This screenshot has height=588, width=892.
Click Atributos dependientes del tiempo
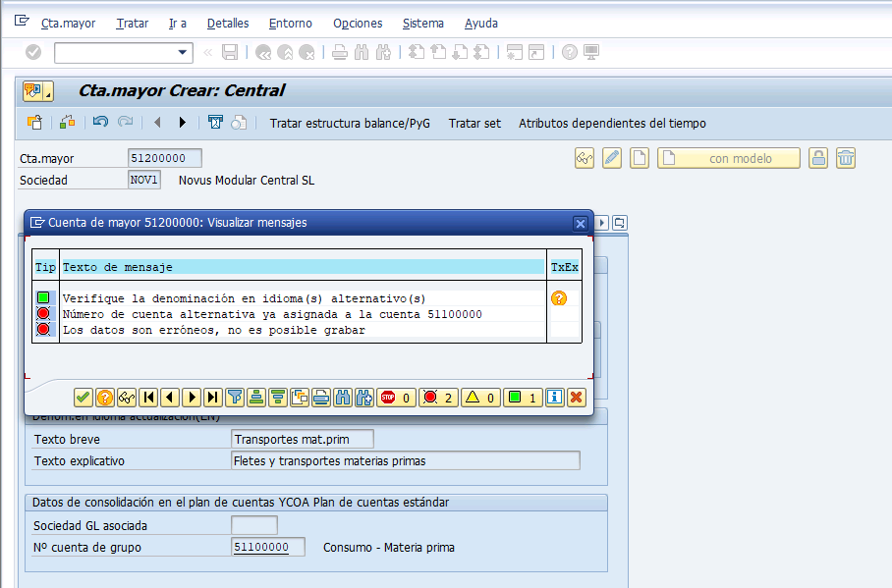coord(612,124)
